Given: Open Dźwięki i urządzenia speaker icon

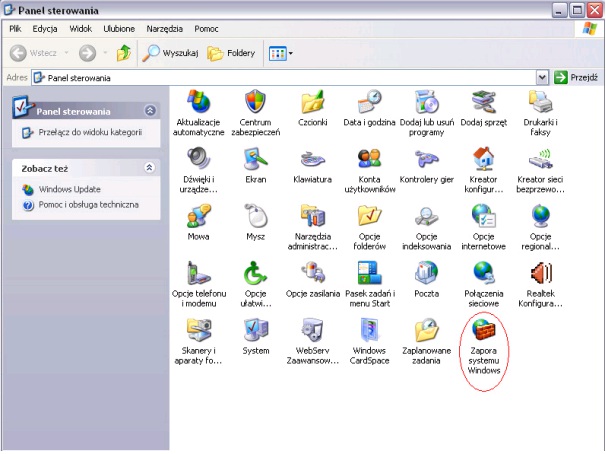Looking at the screenshot, I should click(x=198, y=159).
